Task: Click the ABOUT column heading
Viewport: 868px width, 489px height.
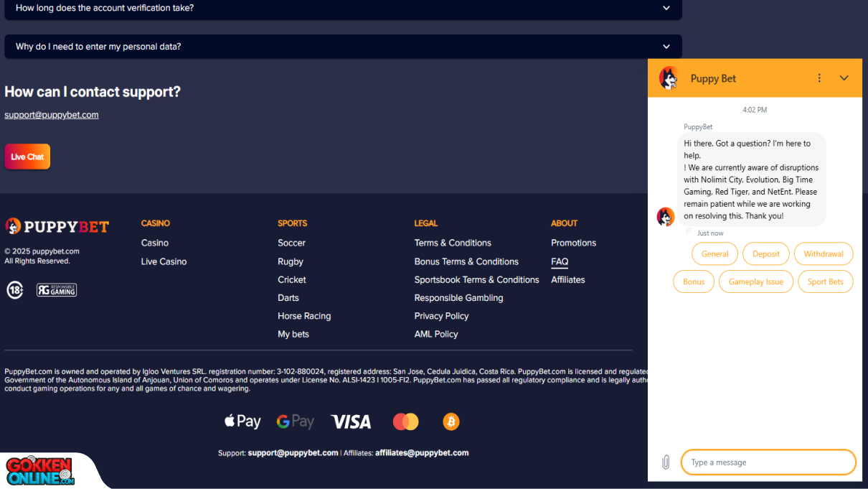Action: click(564, 223)
